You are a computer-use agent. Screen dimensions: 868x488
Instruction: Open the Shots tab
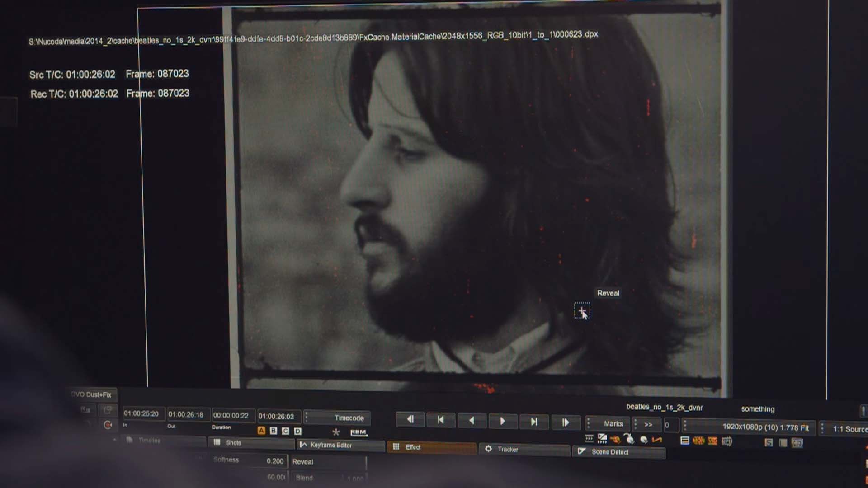(x=233, y=443)
